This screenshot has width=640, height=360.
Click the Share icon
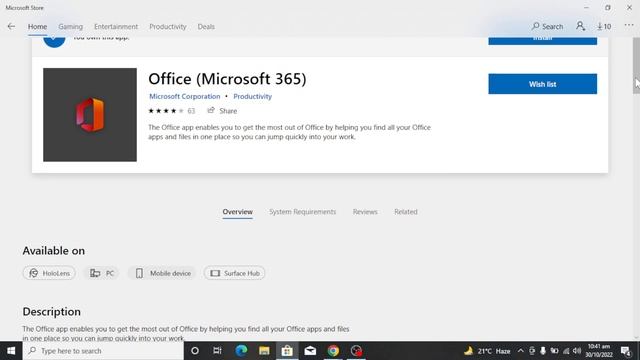click(x=211, y=110)
